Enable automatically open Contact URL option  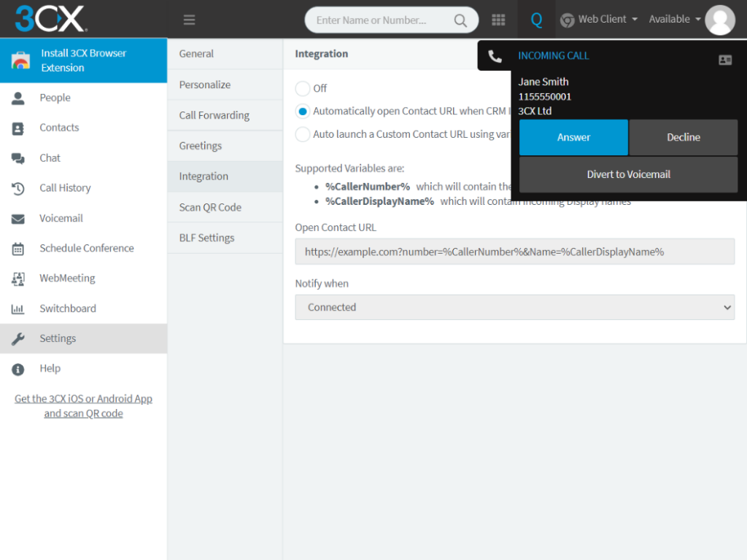click(x=301, y=111)
